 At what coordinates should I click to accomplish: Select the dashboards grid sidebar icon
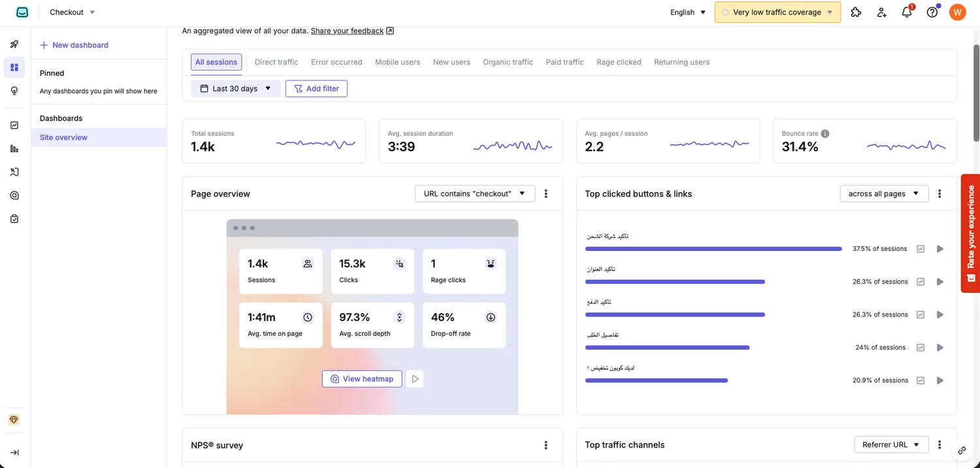14,67
